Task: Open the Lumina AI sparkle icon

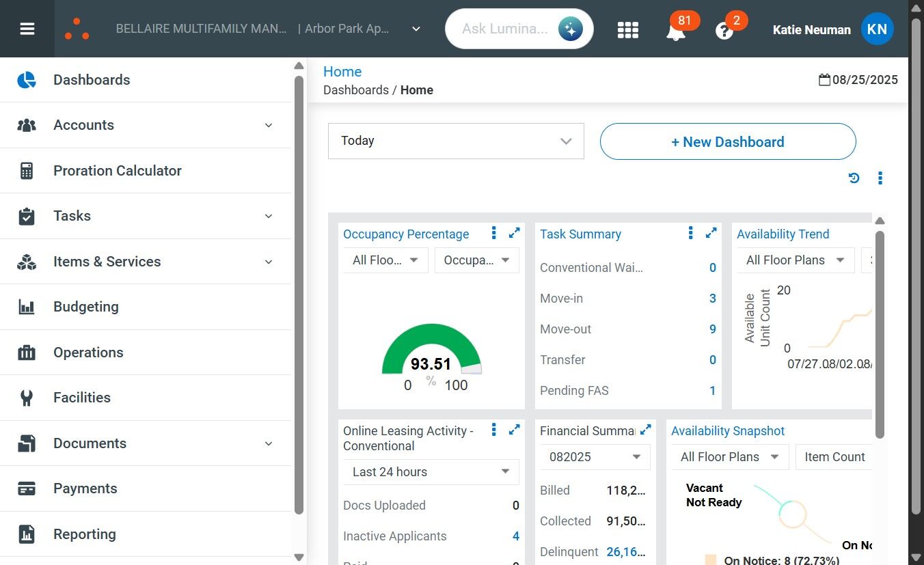Action: point(570,29)
